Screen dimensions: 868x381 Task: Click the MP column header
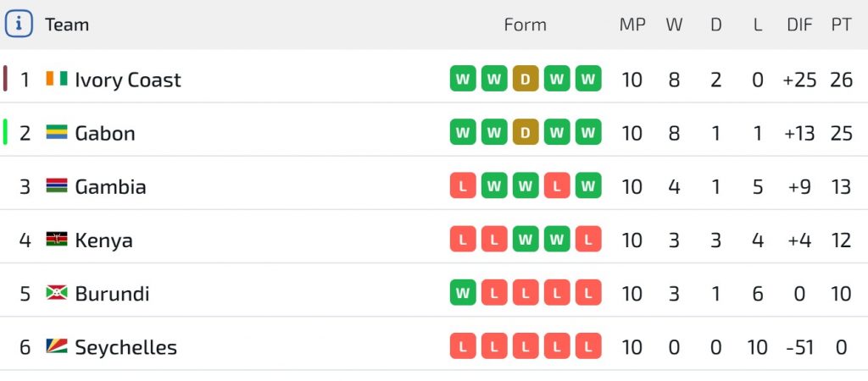(x=632, y=25)
